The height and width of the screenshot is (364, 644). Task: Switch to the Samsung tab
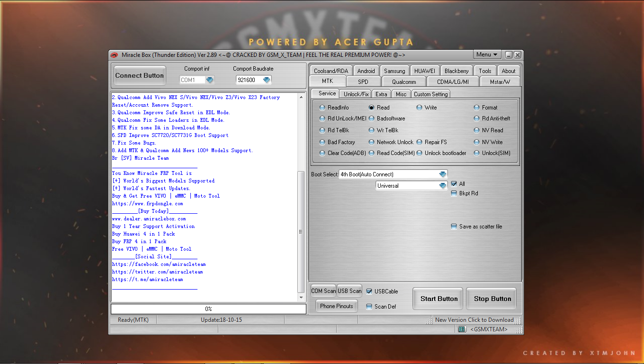(394, 71)
